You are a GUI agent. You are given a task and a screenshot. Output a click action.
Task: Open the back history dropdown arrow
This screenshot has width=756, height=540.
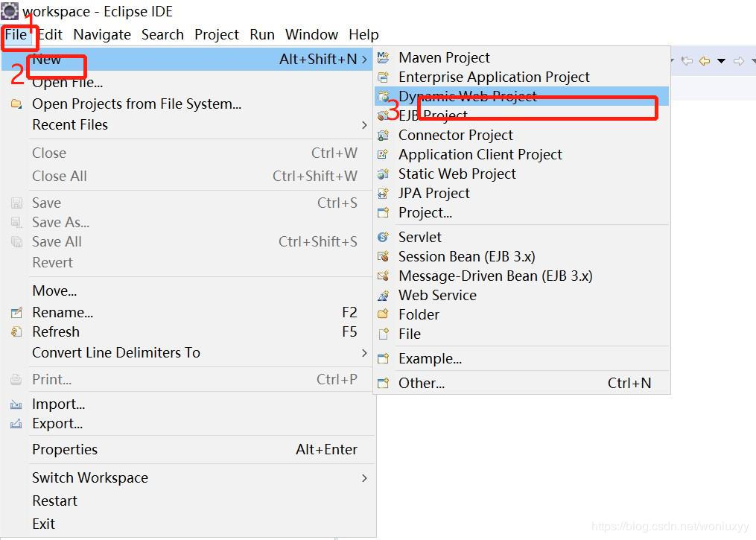click(721, 61)
